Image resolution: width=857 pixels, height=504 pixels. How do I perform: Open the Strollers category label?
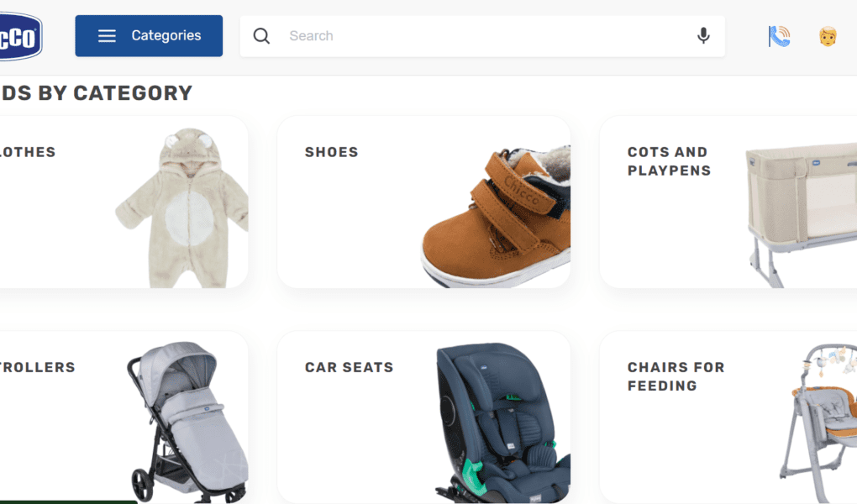point(38,367)
